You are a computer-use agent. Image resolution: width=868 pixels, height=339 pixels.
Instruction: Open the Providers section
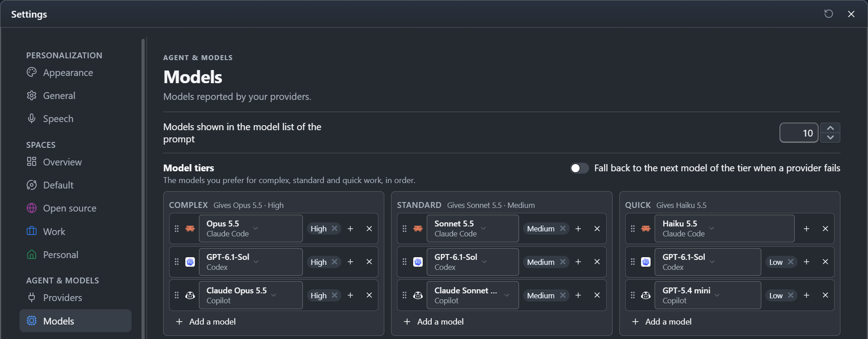point(75,297)
